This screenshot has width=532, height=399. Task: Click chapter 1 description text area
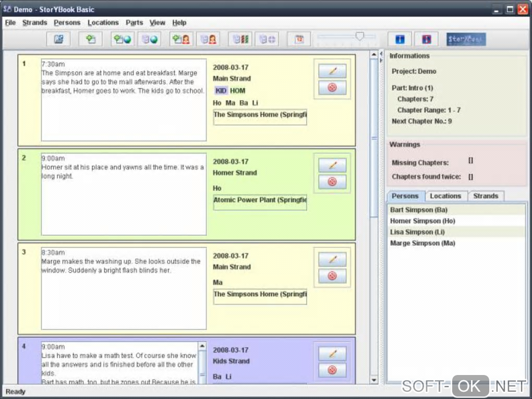(x=124, y=100)
